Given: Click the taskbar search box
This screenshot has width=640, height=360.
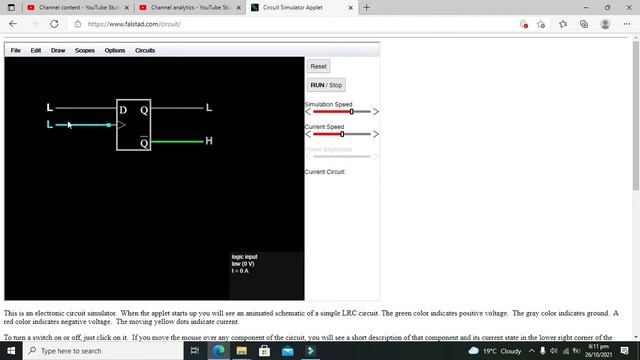Looking at the screenshot, I should (x=103, y=351).
